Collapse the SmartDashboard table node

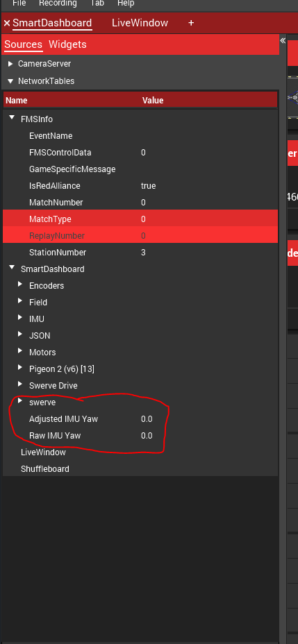click(x=12, y=268)
